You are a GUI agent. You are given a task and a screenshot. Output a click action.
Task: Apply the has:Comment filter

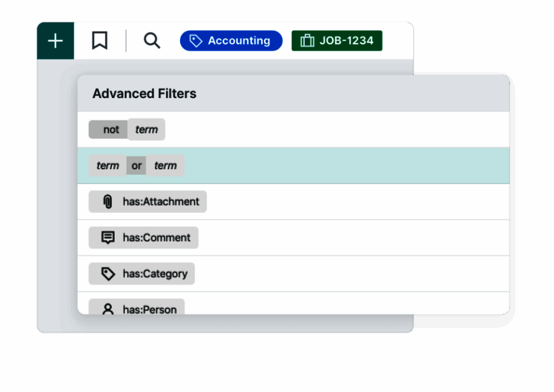coord(143,237)
